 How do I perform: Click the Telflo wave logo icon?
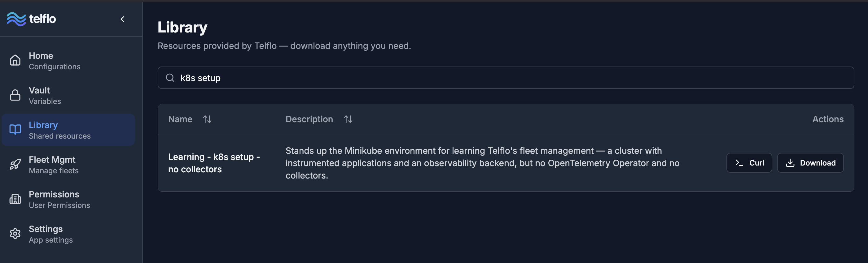point(16,19)
